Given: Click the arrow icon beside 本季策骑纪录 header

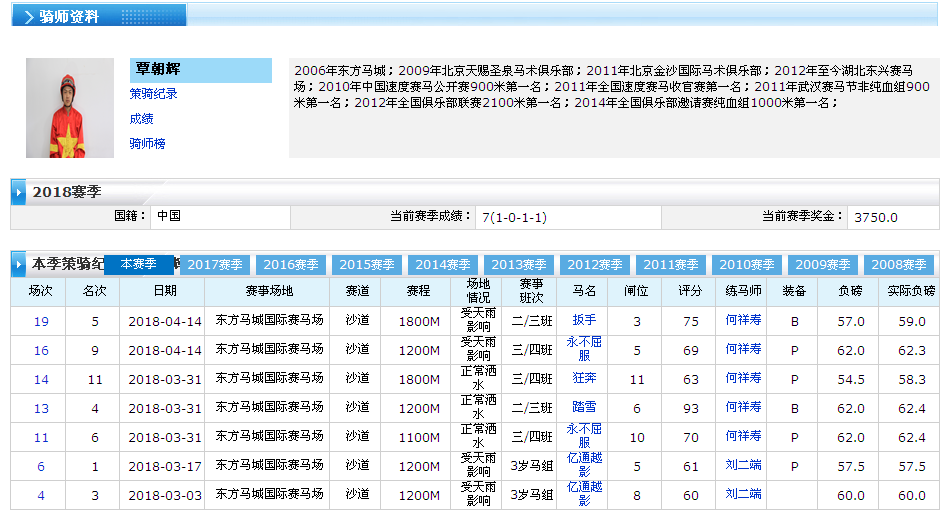Looking at the screenshot, I should [19, 265].
